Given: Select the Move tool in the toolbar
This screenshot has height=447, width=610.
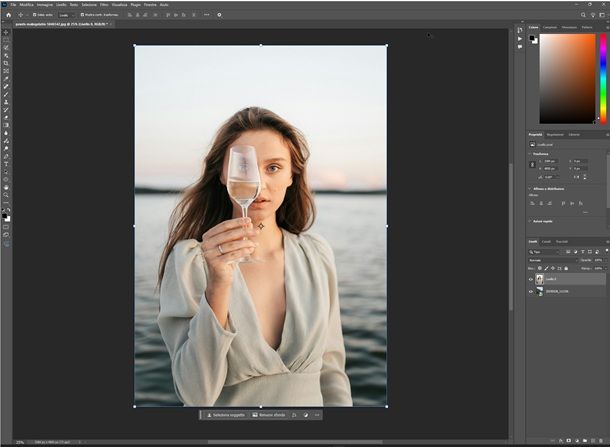Looking at the screenshot, I should (x=6, y=32).
